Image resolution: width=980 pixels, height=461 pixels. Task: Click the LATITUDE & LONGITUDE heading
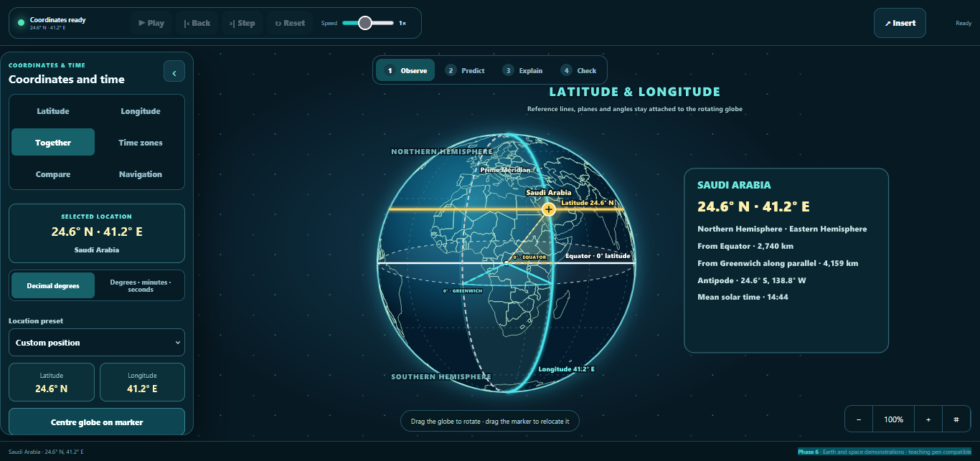point(635,92)
